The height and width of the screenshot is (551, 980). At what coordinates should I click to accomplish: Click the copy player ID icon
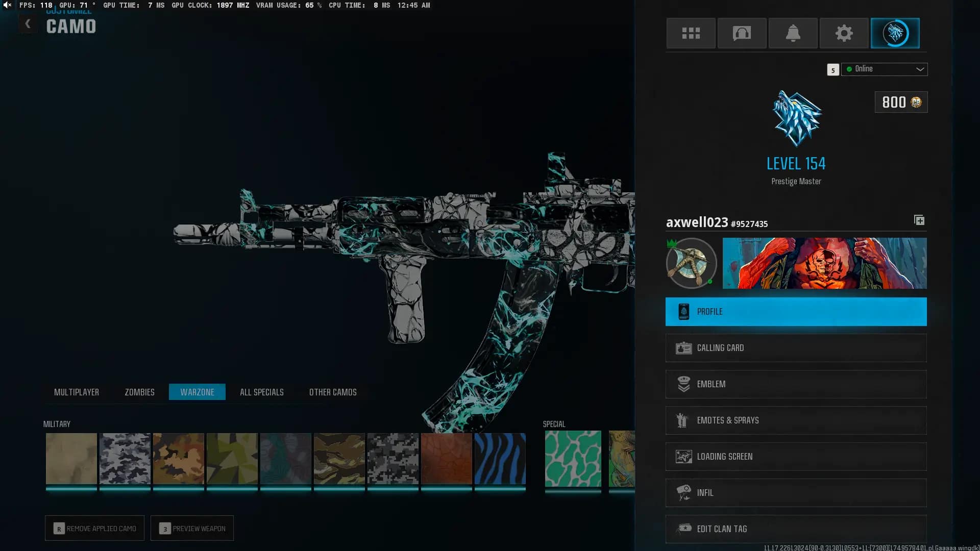919,220
